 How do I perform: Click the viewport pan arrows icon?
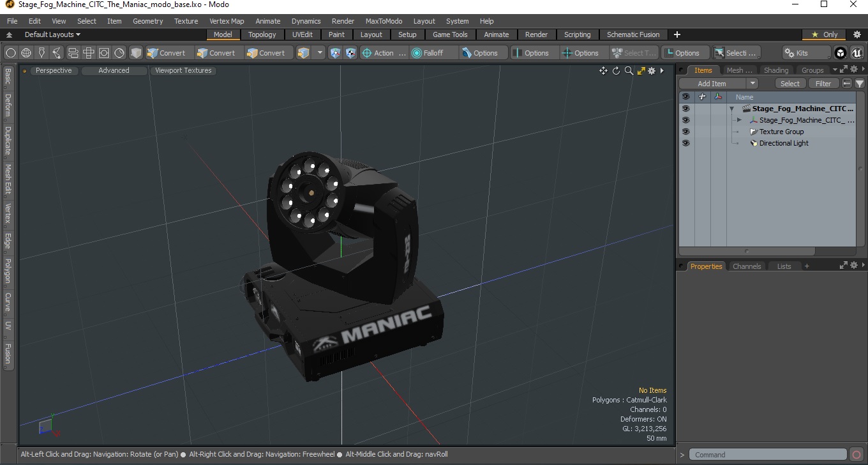603,71
